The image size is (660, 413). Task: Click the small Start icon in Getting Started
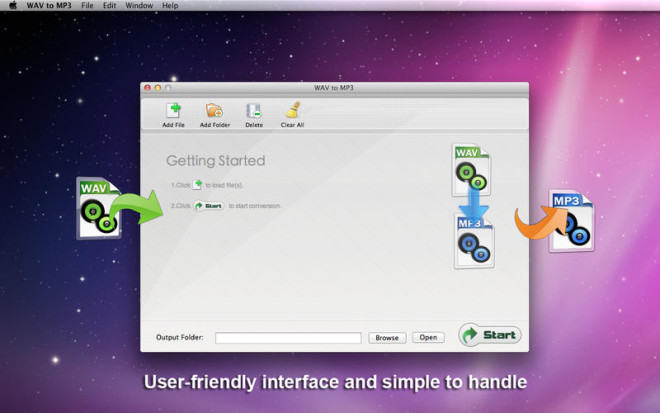pyautogui.click(x=209, y=206)
